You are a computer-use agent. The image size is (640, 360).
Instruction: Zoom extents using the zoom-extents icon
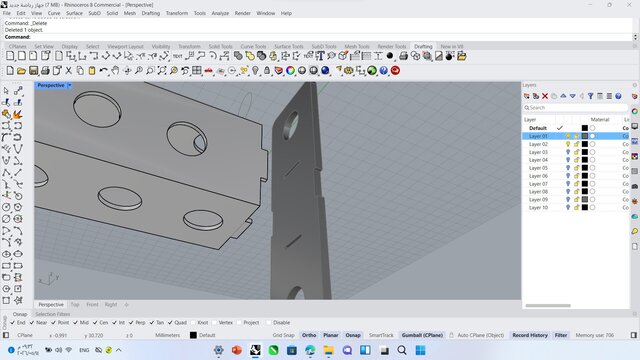[x=162, y=71]
